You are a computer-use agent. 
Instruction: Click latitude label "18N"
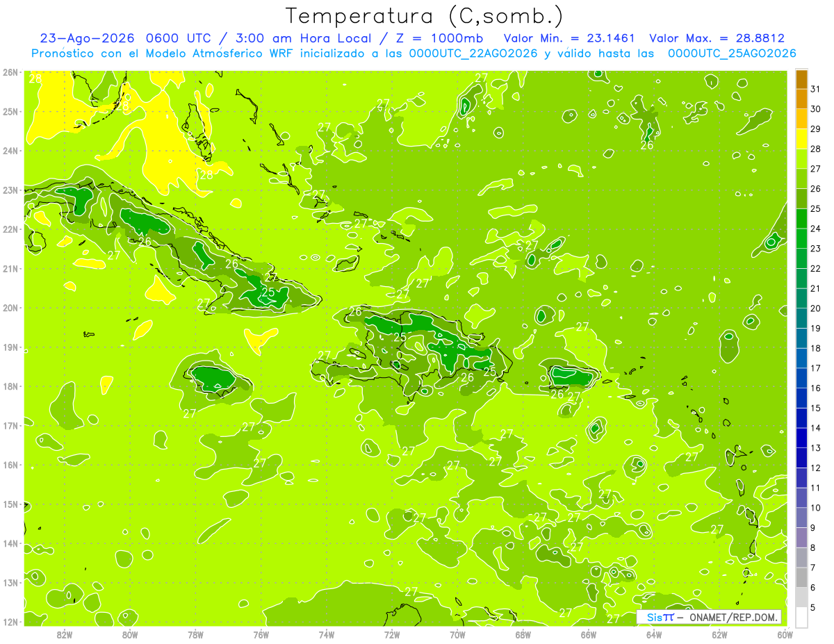coord(10,386)
